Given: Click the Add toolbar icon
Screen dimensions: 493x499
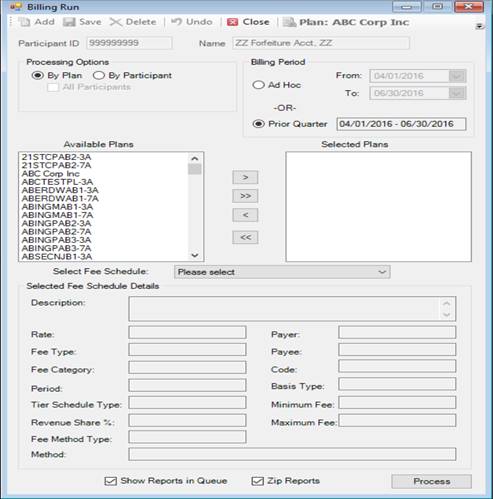Looking at the screenshot, I should coord(24,22).
